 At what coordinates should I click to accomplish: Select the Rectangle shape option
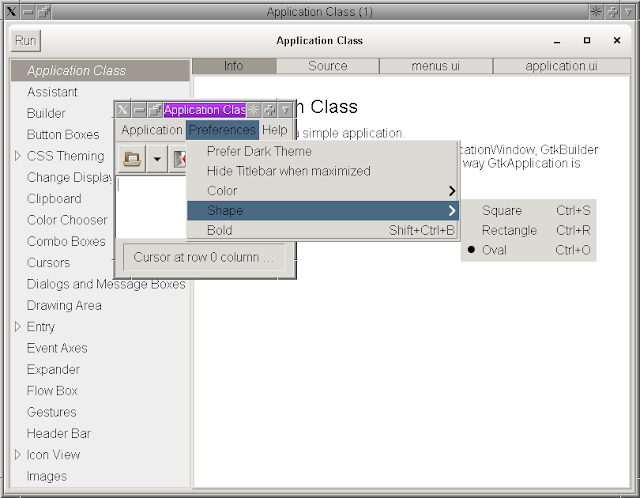(x=529, y=230)
